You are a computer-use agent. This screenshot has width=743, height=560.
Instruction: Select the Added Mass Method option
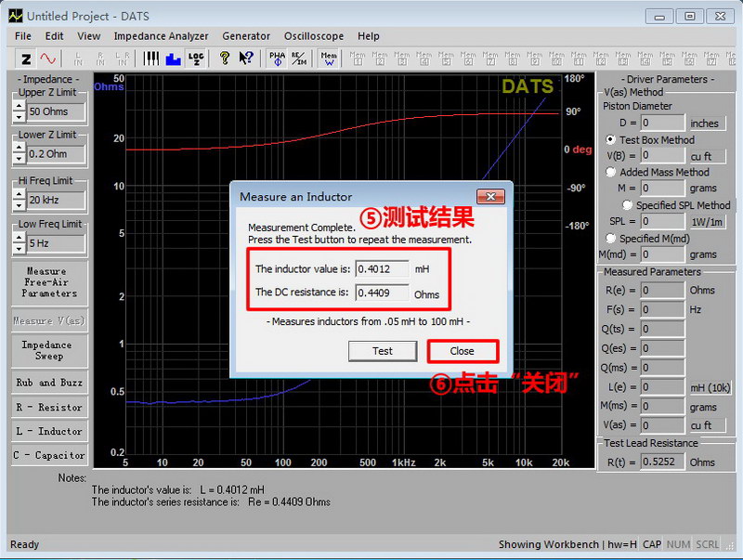coord(611,172)
